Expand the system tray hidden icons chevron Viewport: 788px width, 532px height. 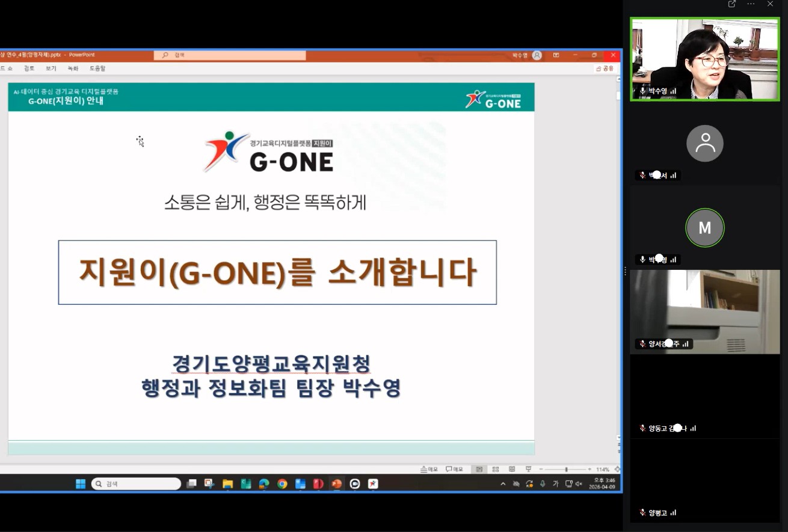click(503, 484)
